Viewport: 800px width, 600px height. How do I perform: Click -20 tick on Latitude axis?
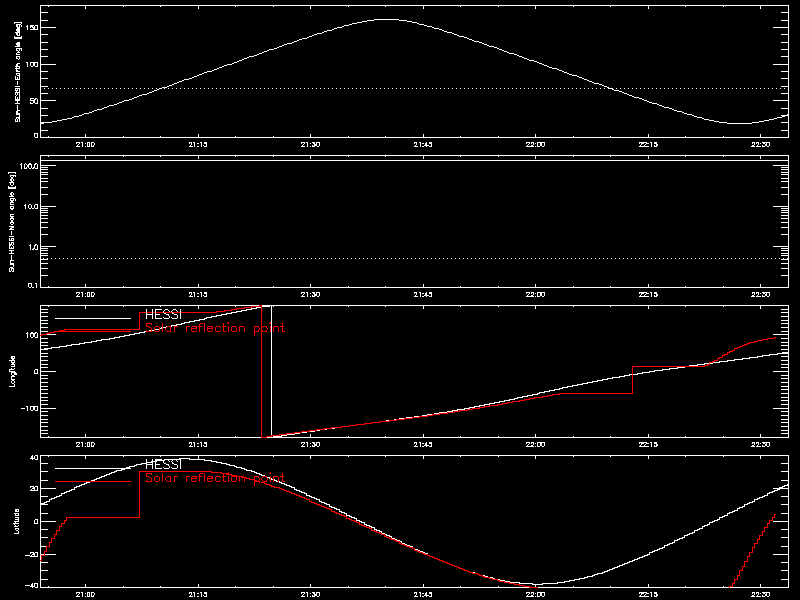[32, 555]
